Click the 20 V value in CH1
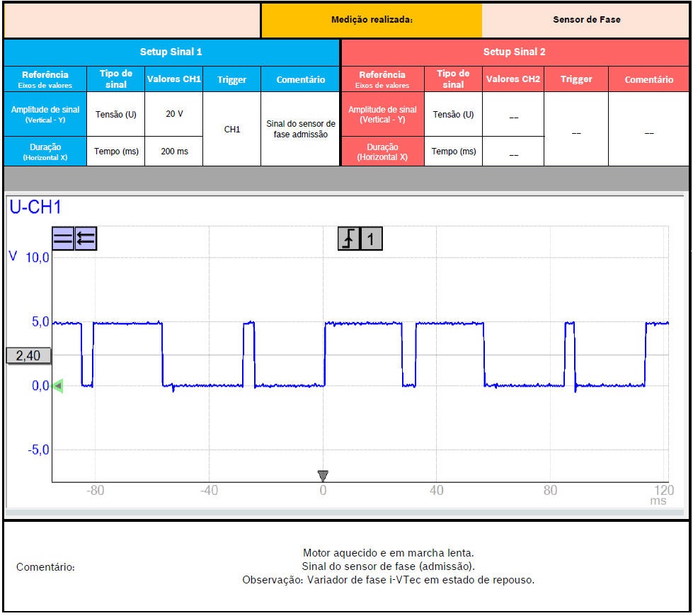This screenshot has width=693, height=616. (x=174, y=114)
